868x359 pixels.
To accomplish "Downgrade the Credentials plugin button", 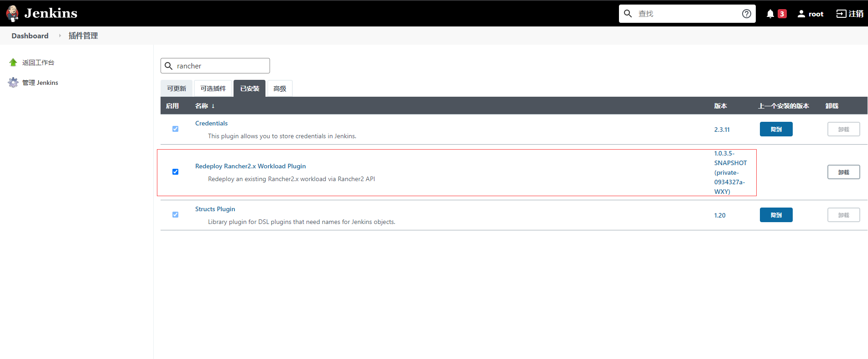I will [776, 129].
